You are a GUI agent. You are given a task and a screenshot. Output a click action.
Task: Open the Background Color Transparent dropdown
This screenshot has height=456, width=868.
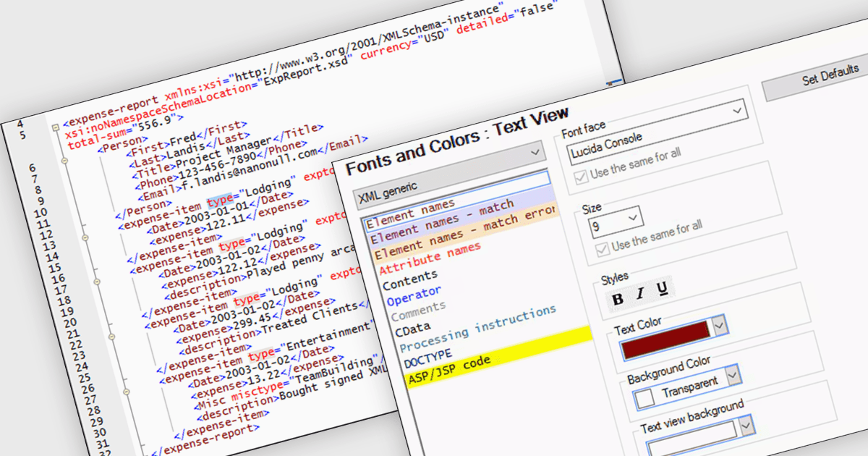(733, 375)
